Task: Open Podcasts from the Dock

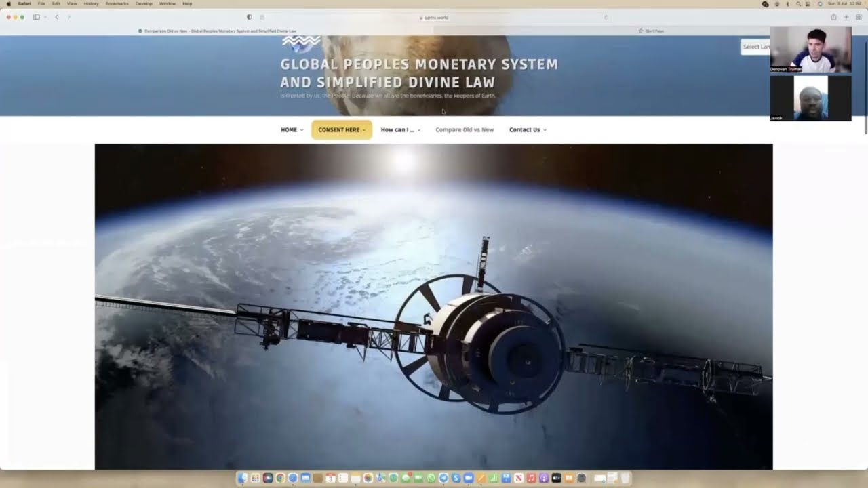Action: click(544, 478)
